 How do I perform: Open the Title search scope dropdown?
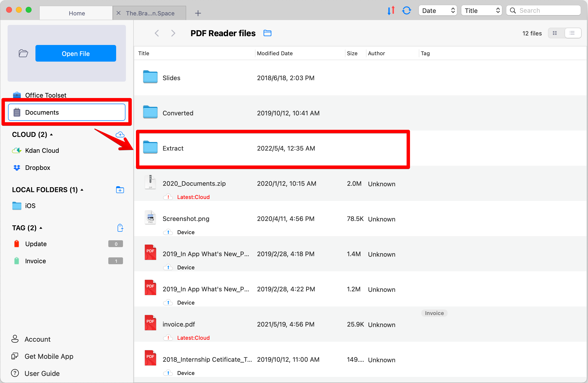pos(481,11)
